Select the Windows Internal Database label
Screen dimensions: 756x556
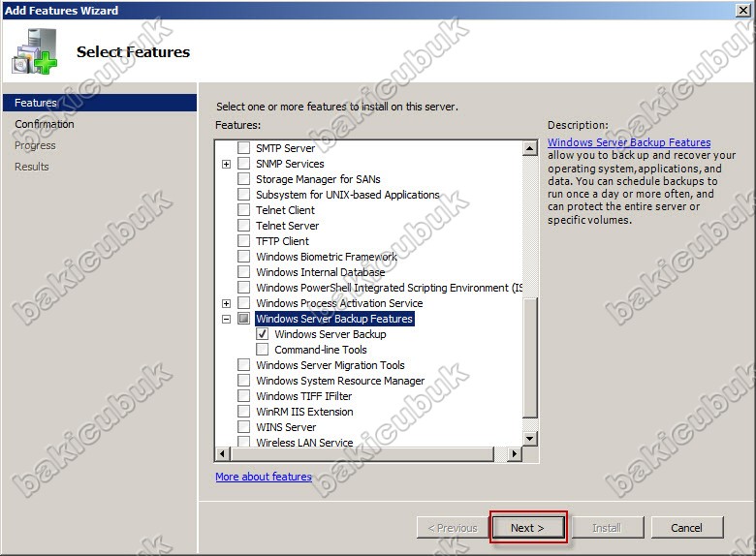pyautogui.click(x=321, y=272)
